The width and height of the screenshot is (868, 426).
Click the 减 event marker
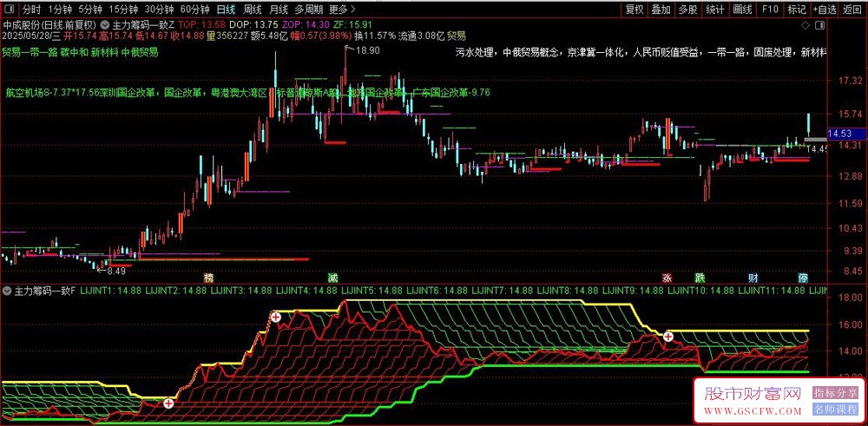332,277
